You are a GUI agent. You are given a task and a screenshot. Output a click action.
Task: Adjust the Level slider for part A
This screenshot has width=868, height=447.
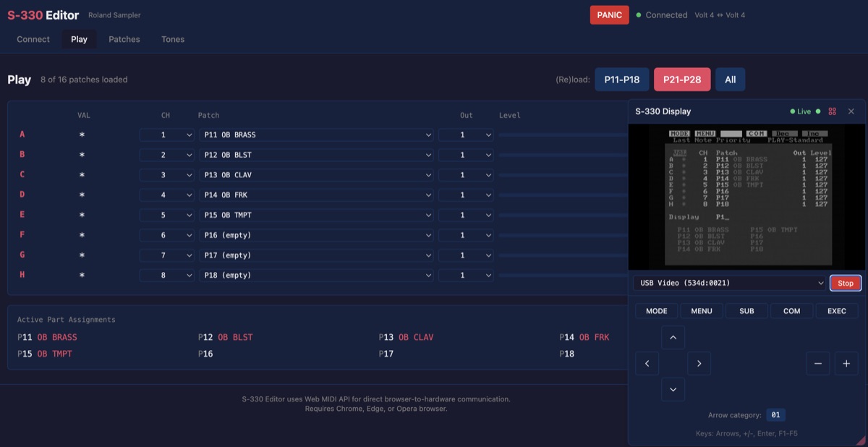pyautogui.click(x=561, y=135)
